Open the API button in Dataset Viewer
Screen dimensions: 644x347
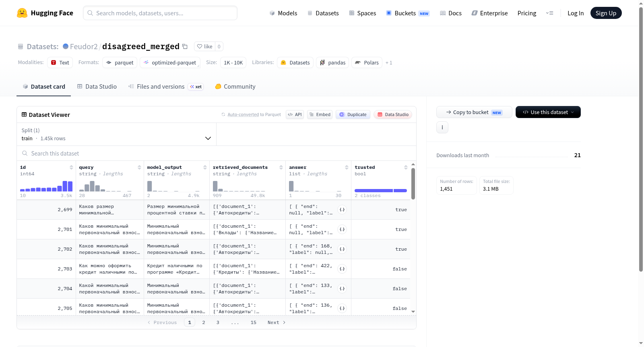[x=295, y=114]
